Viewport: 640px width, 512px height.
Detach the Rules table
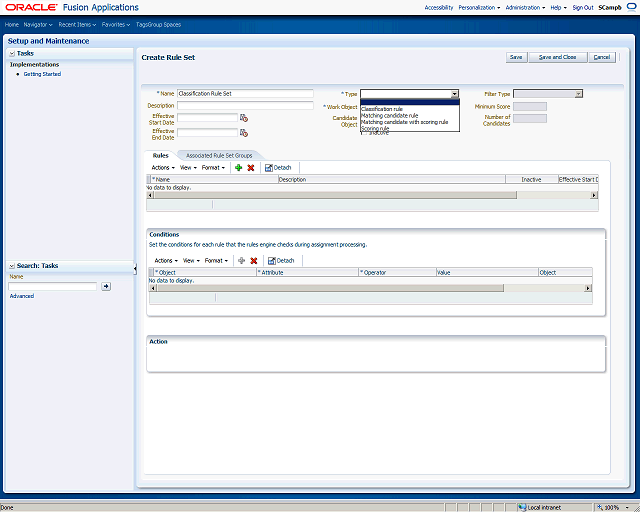point(278,167)
